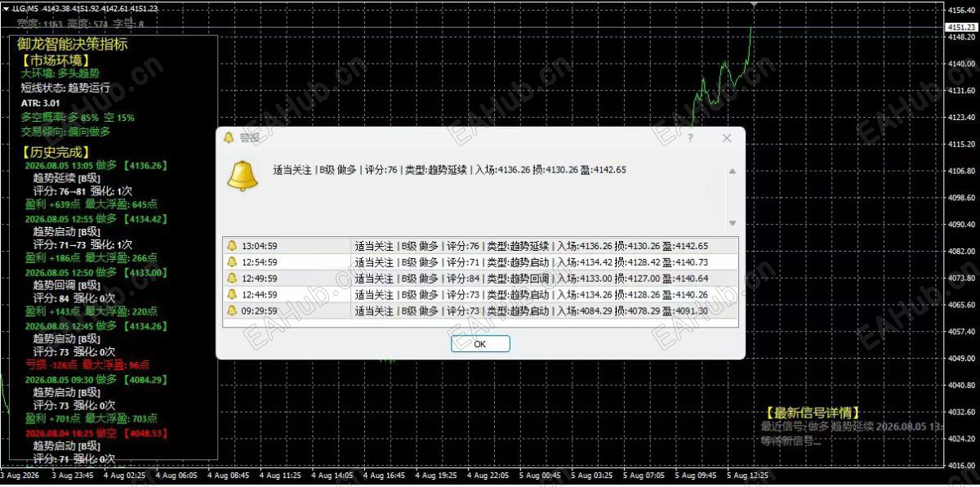Click history entry 2026.08.05 12:50 做多
Viewport: 980px width, 487px height.
pos(96,272)
